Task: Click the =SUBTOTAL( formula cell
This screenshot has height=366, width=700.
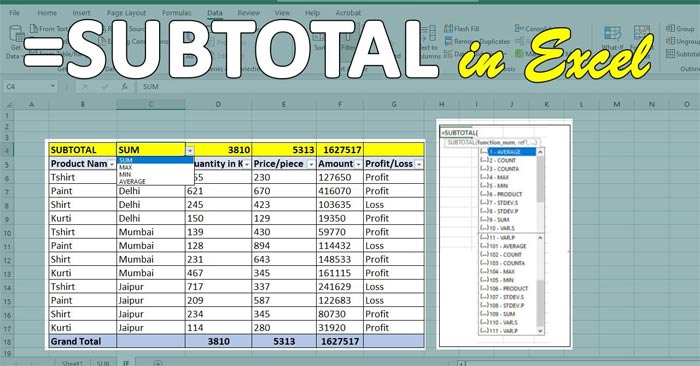Action: pos(459,133)
